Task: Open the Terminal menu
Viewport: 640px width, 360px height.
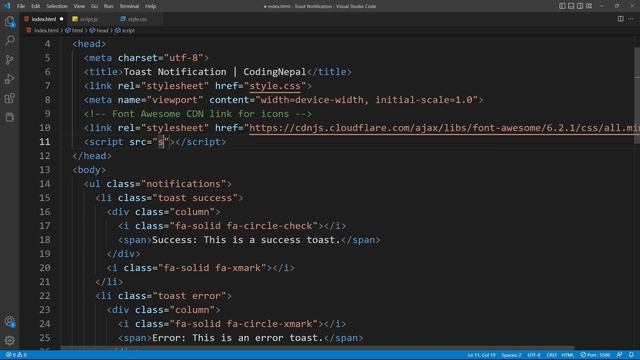Action: pos(129,6)
